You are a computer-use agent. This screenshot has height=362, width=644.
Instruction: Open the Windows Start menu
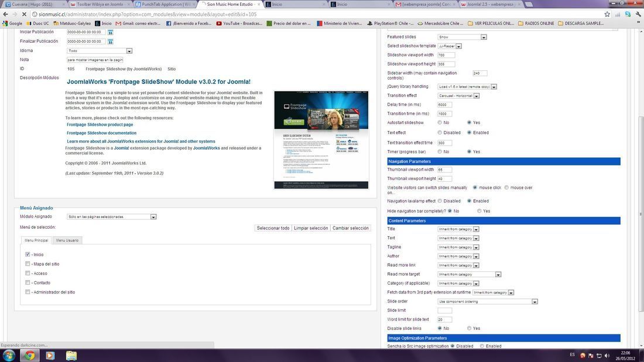click(x=9, y=356)
